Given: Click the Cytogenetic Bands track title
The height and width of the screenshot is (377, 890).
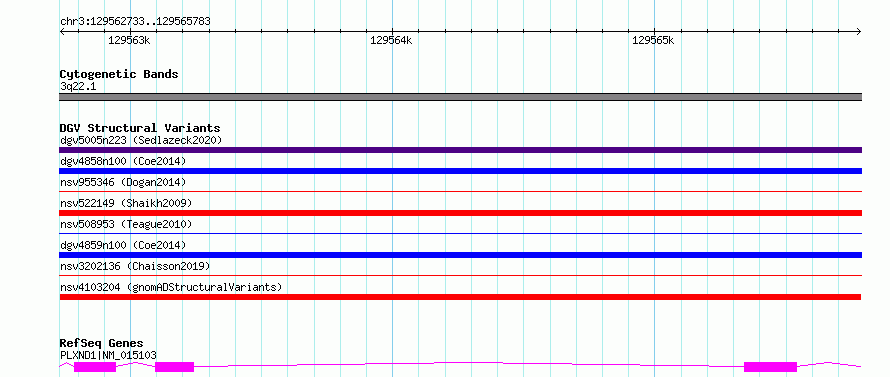Looking at the screenshot, I should click(x=119, y=74).
